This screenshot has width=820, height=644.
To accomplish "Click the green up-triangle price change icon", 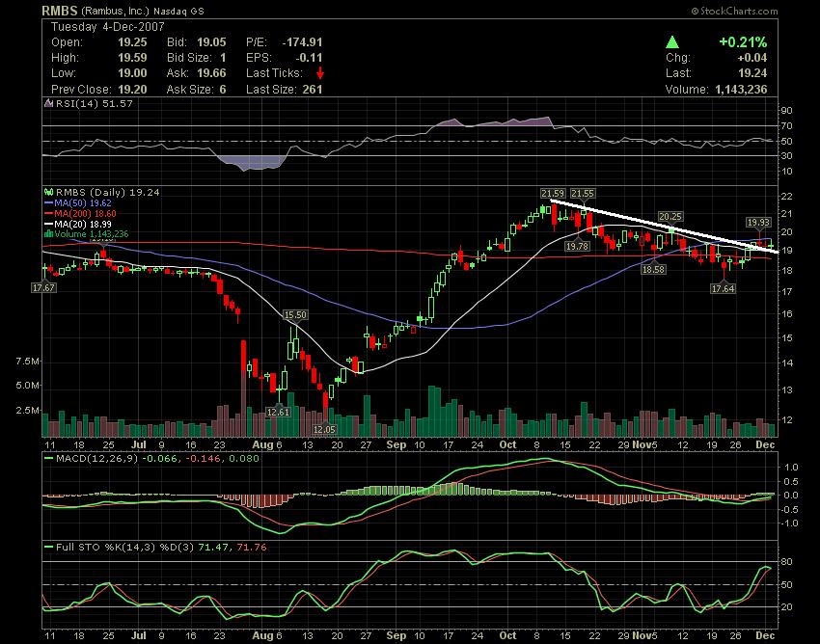I will point(672,41).
